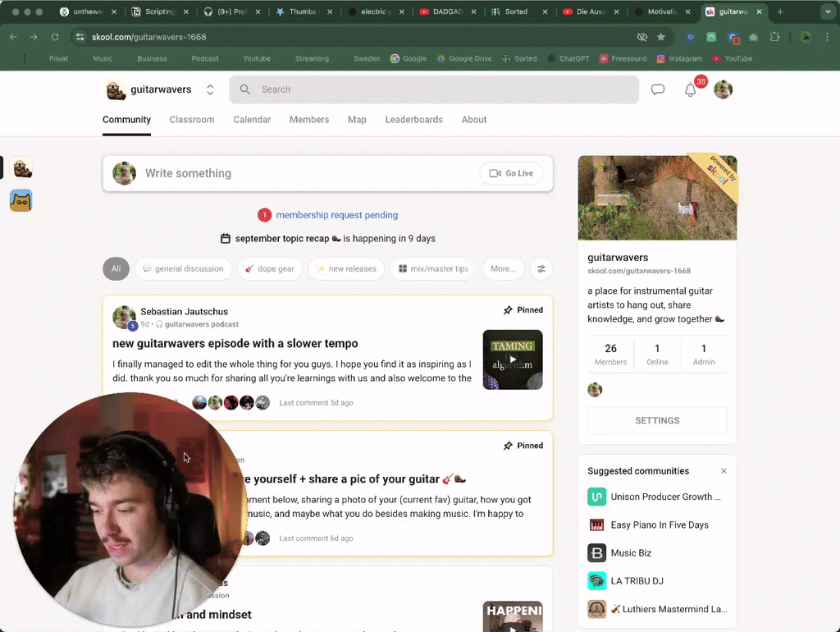840x632 pixels.
Task: Select the cat community icon in left sidebar
Action: coord(21,200)
